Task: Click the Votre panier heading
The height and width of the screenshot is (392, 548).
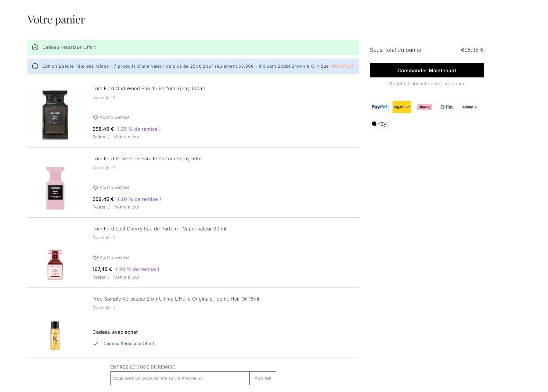Action: pos(56,20)
